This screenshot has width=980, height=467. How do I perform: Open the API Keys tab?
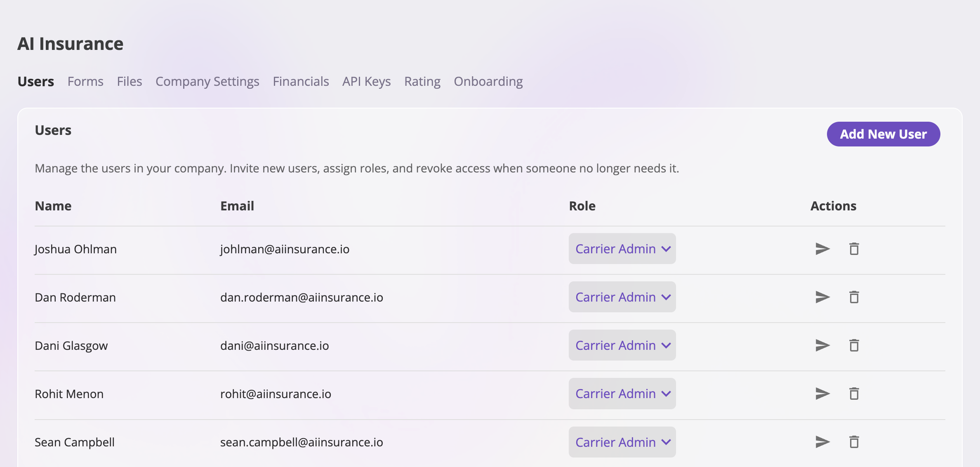tap(367, 82)
